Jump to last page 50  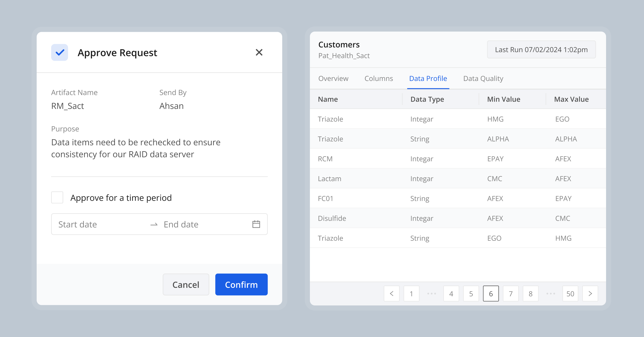coord(570,294)
